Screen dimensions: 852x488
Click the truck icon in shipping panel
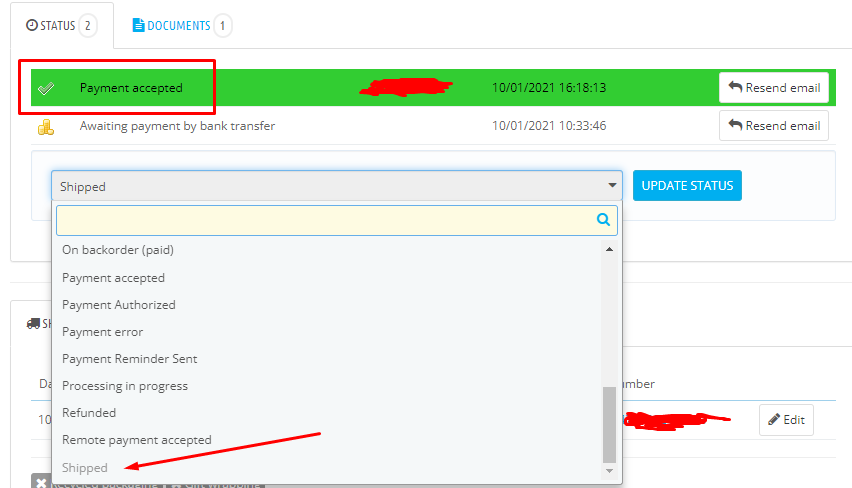(33, 324)
